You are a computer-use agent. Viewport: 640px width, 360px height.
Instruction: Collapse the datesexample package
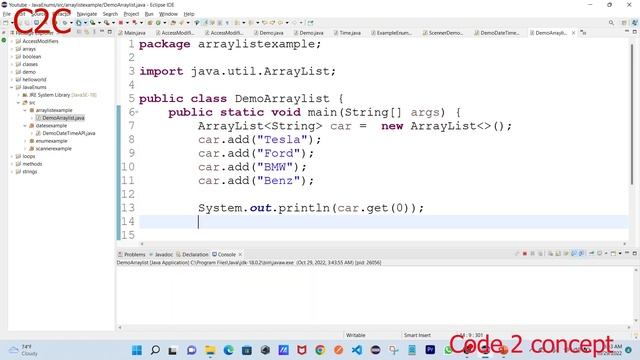pos(25,126)
